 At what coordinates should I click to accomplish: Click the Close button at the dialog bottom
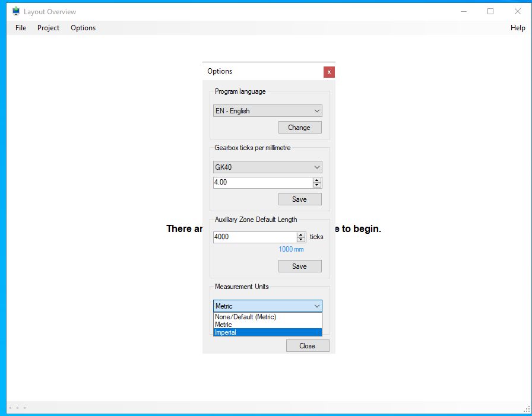point(307,345)
